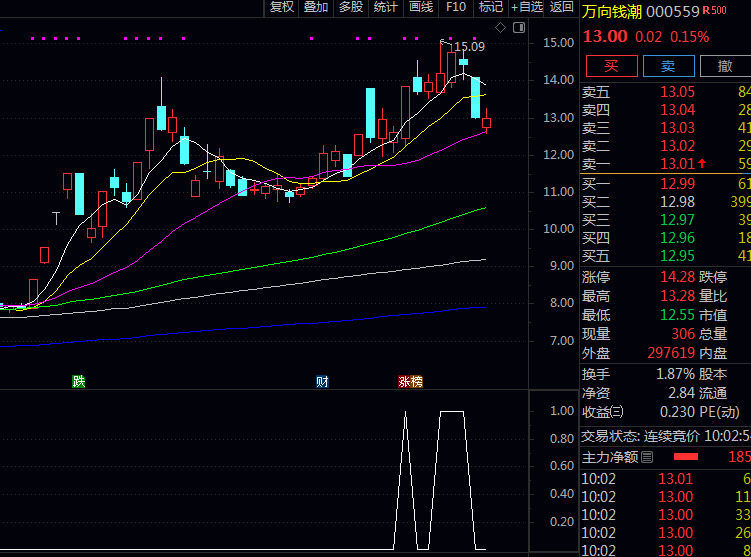
Task: Click 换手 value 1.87%
Action: 675,374
